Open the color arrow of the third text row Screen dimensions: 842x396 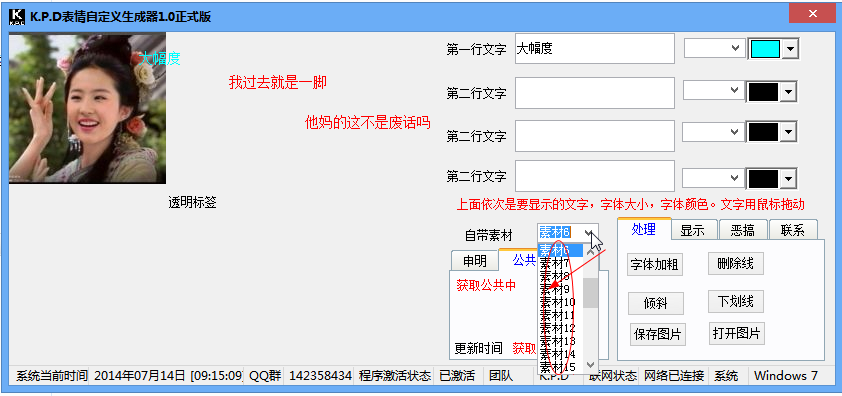coord(788,132)
